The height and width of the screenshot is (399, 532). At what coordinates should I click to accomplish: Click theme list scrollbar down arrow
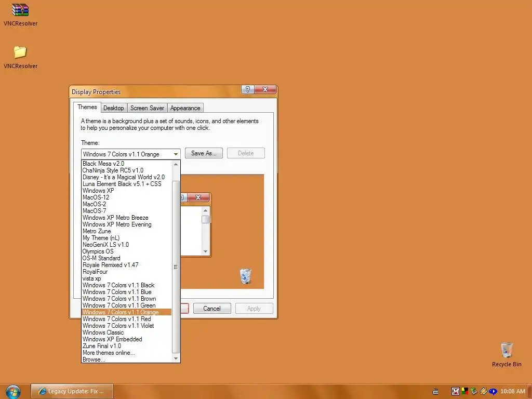(176, 358)
